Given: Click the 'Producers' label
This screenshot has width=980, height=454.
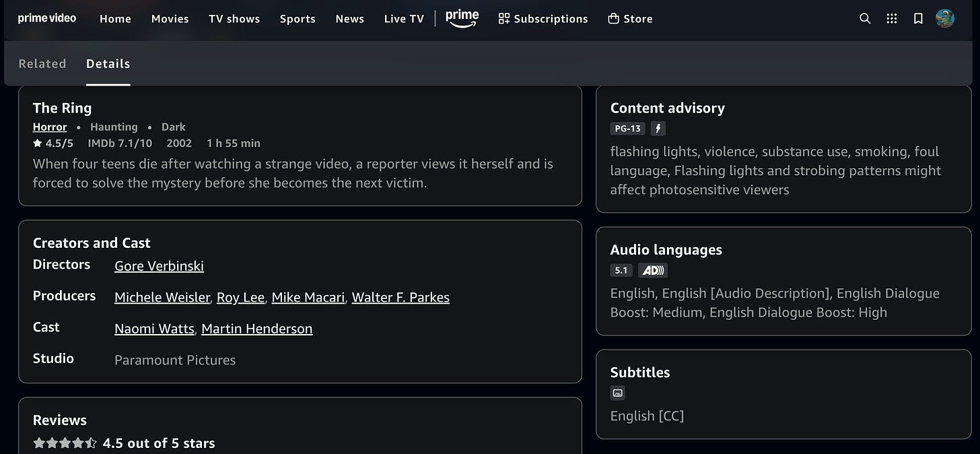Looking at the screenshot, I should tap(64, 296).
